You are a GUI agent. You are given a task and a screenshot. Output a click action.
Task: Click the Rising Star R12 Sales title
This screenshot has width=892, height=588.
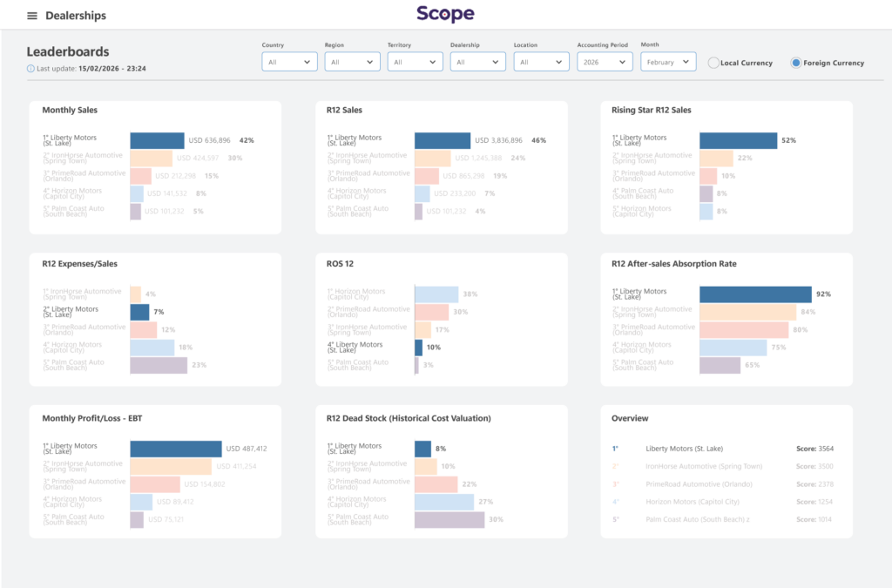(652, 111)
